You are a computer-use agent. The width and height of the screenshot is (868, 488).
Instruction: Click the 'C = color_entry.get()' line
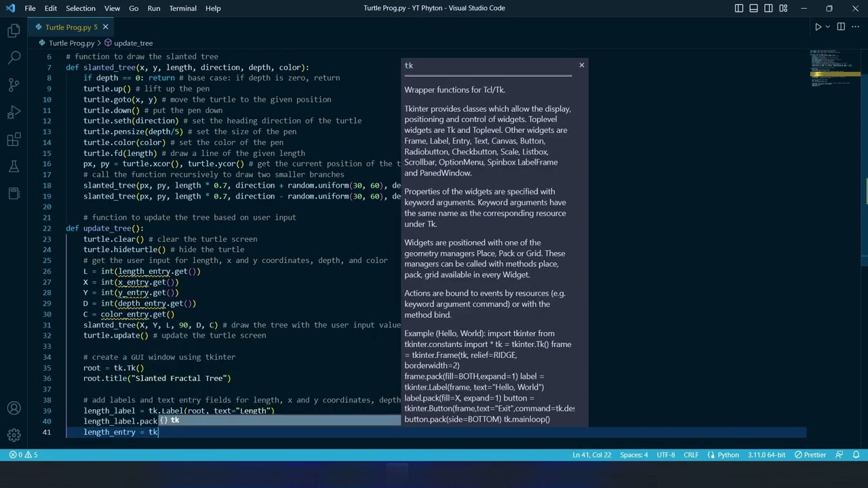coord(129,314)
